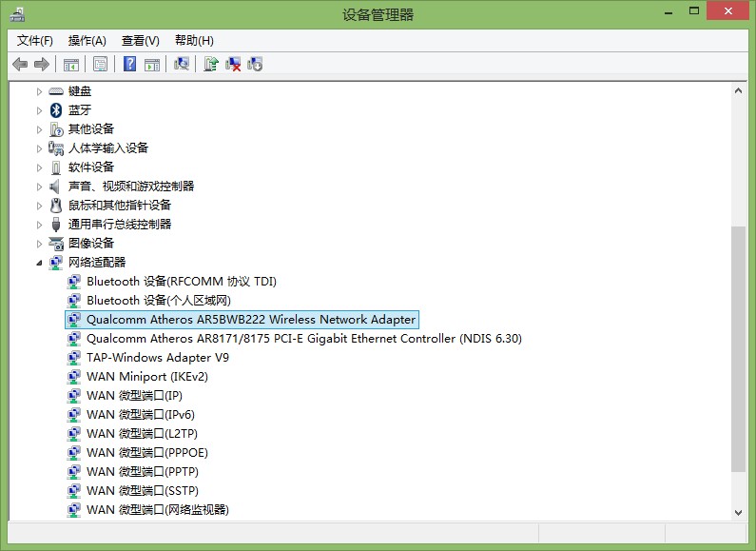Maximize the 设备管理器 window
The height and width of the screenshot is (551, 756).
[694, 11]
